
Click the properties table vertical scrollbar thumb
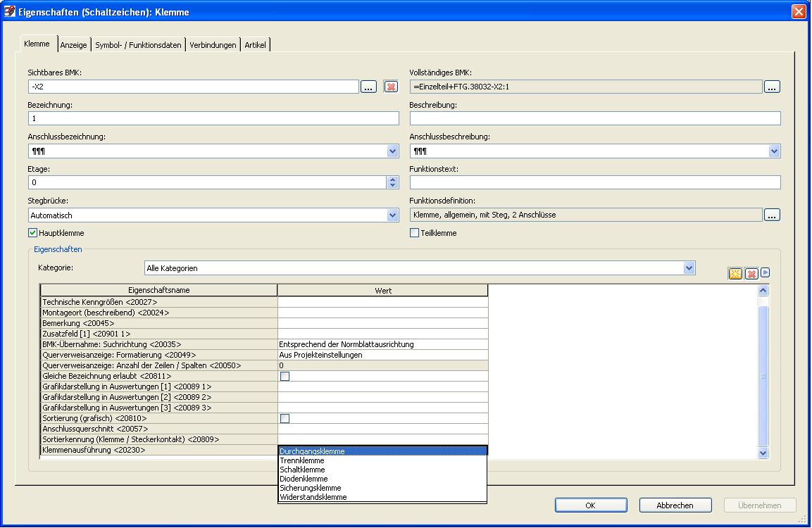tap(763, 376)
